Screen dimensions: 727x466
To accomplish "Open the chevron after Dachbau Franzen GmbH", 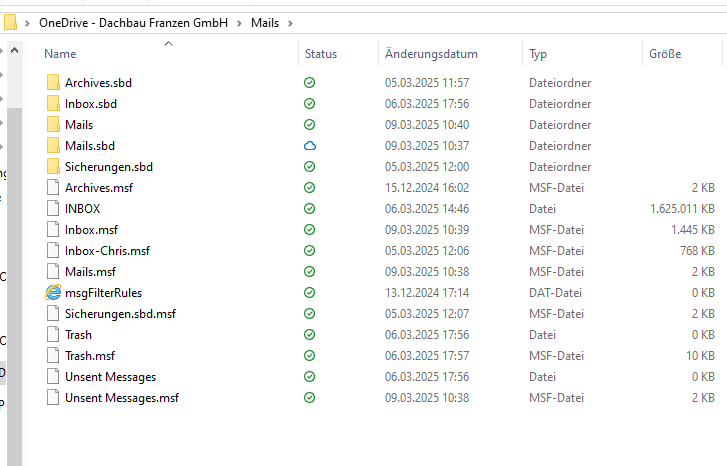I will (239, 23).
